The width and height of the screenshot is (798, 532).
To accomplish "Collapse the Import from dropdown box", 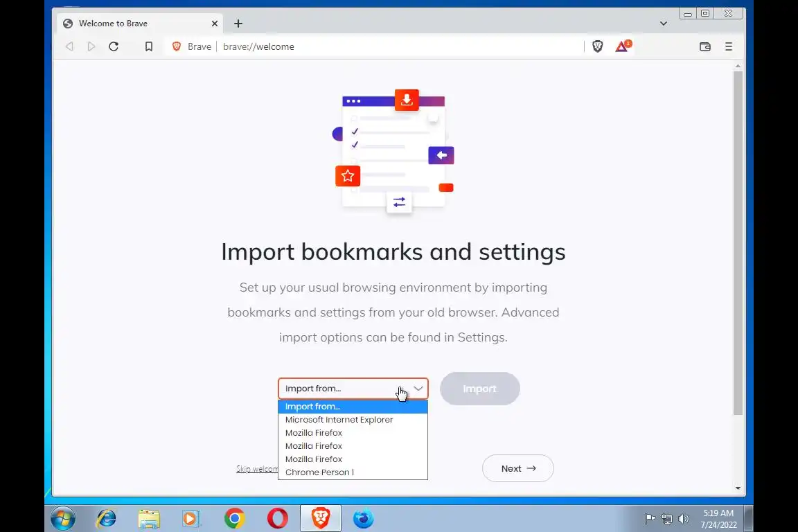I will pos(353,389).
